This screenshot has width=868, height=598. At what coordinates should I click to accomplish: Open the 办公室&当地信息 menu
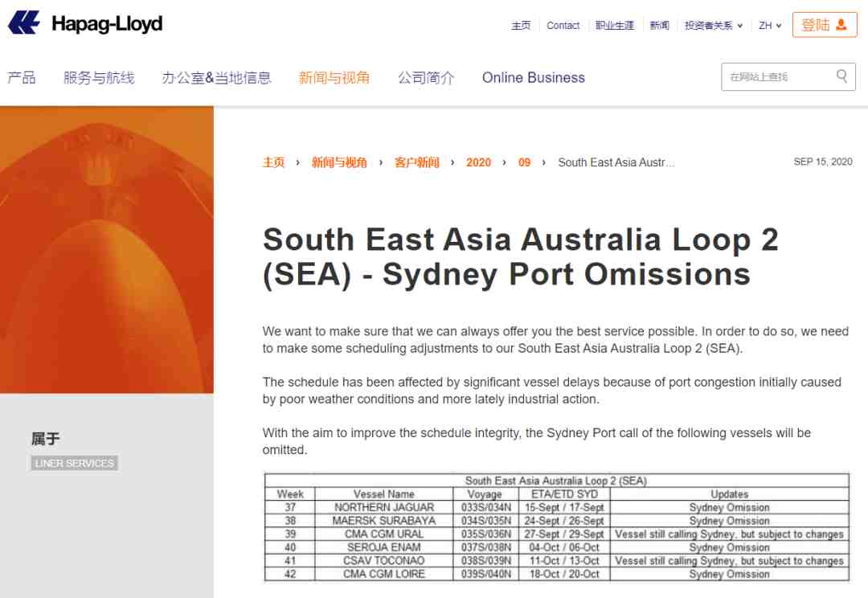click(216, 77)
